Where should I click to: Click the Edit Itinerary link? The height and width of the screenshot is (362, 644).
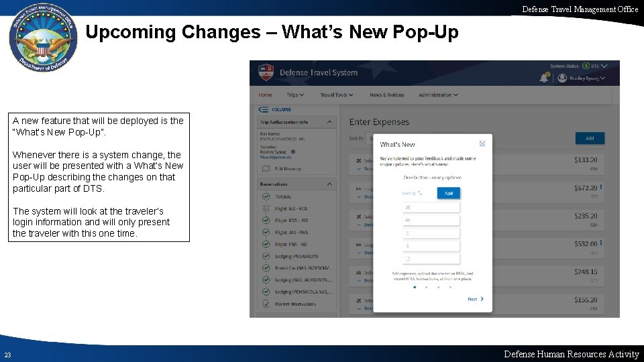tap(288, 169)
